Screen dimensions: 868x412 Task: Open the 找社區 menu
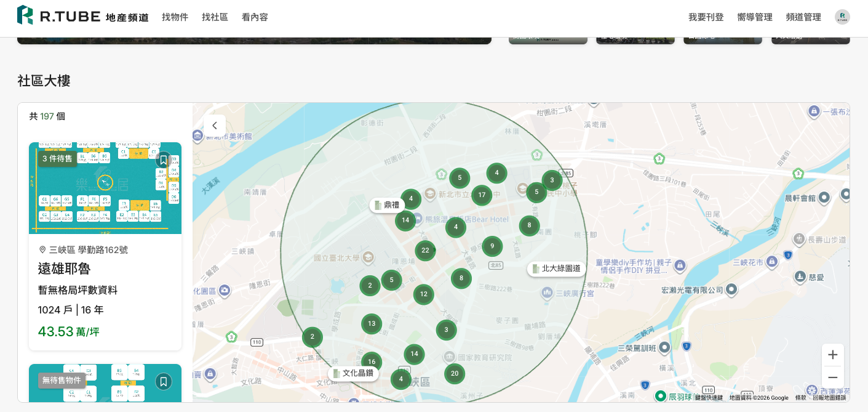click(215, 17)
